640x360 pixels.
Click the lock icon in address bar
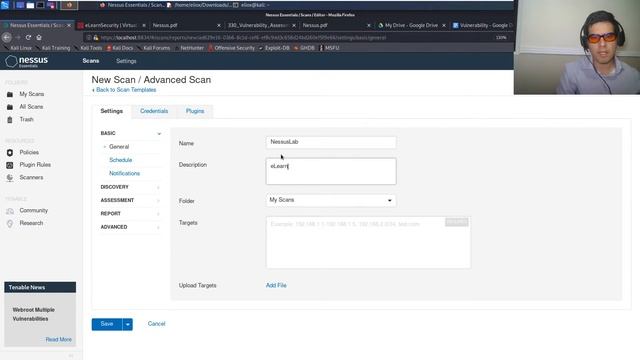pyautogui.click(x=96, y=38)
